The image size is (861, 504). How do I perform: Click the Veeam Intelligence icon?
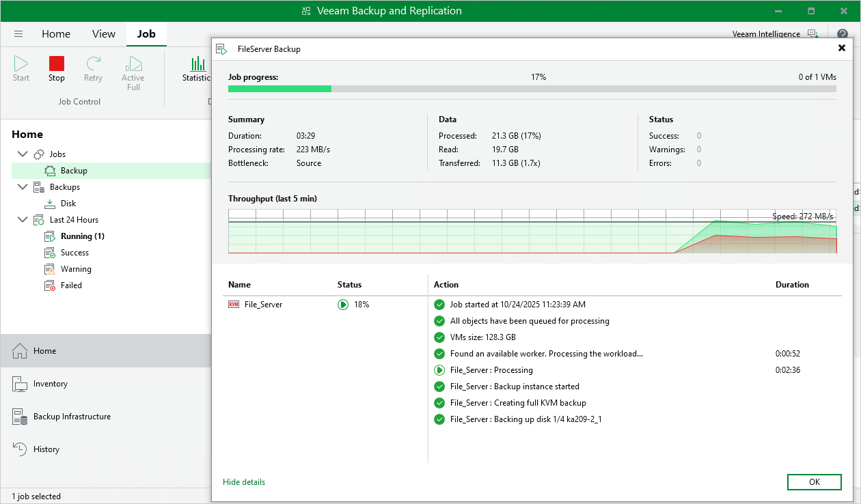point(812,33)
